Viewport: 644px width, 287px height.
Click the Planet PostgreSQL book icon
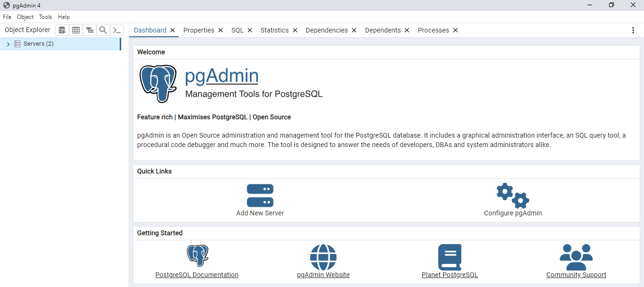pyautogui.click(x=450, y=257)
